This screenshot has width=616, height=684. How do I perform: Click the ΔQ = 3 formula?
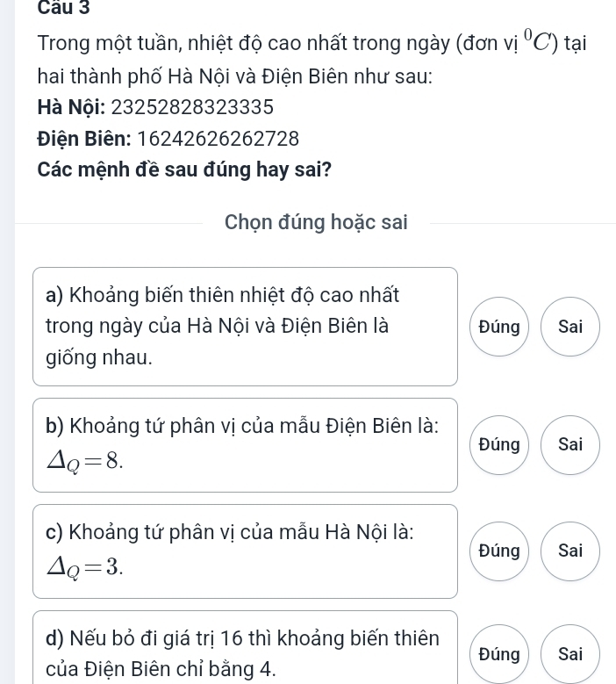85,566
